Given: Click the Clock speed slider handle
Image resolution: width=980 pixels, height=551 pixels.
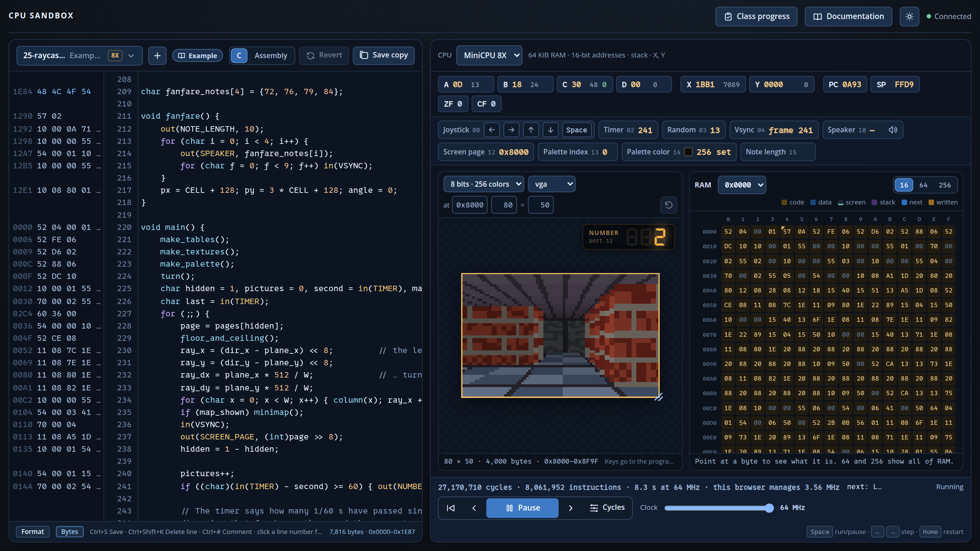Looking at the screenshot, I should pos(769,508).
